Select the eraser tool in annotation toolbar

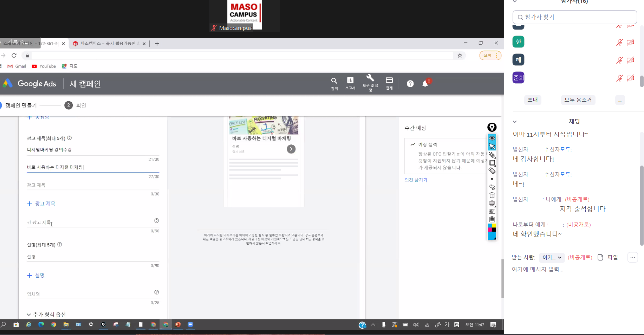point(492,171)
